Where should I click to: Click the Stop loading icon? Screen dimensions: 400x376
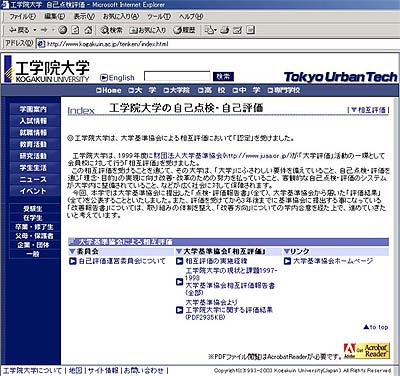coord(63,30)
